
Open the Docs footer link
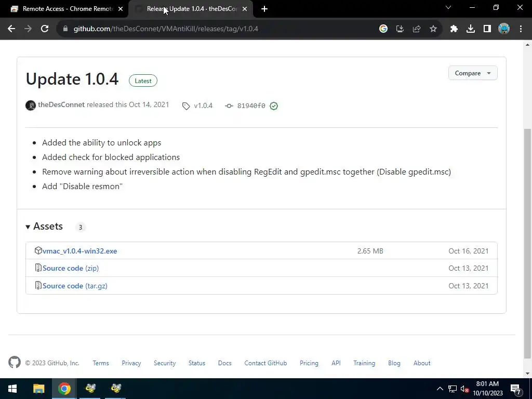(x=224, y=363)
